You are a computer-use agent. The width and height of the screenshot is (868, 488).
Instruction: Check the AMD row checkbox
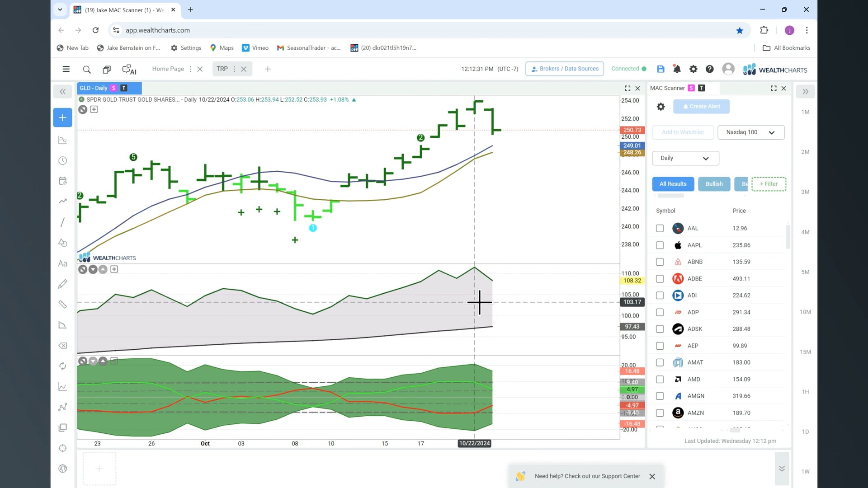(x=660, y=380)
